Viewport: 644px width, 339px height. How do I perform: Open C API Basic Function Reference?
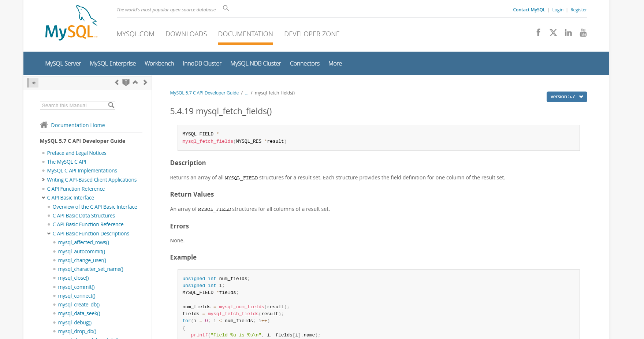click(88, 224)
